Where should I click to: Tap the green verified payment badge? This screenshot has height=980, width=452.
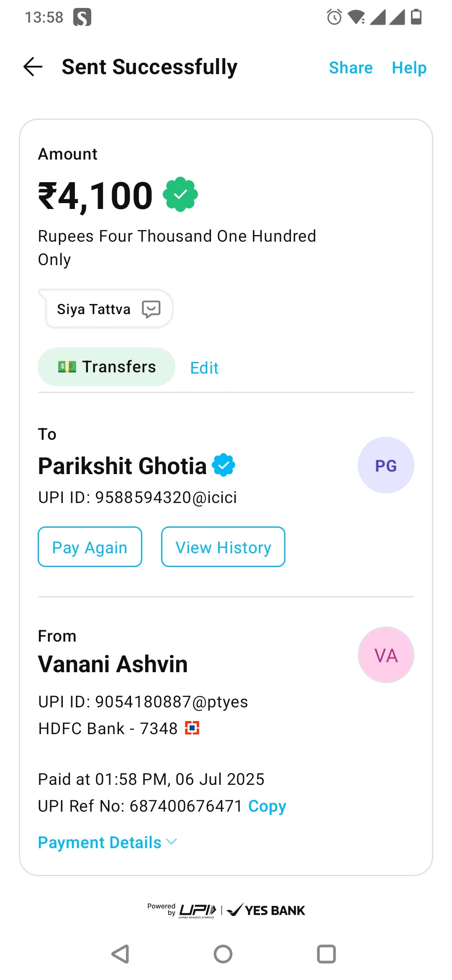coord(180,194)
